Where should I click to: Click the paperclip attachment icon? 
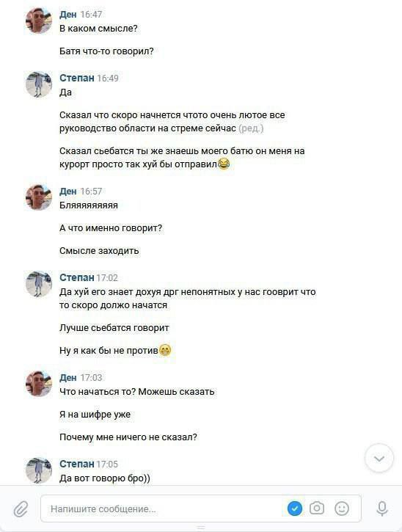pos(21,509)
